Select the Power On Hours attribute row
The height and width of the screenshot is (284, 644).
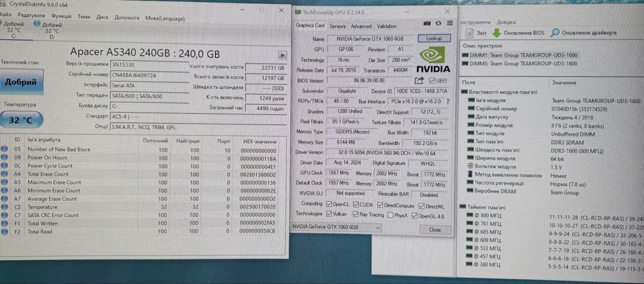click(x=143, y=158)
